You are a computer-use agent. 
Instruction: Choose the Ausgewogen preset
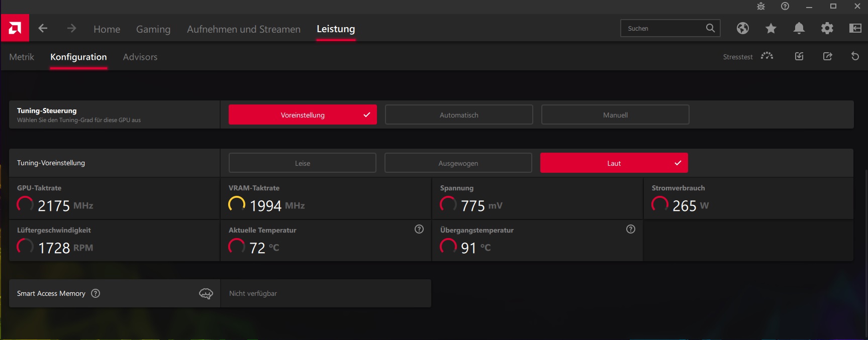(x=458, y=163)
